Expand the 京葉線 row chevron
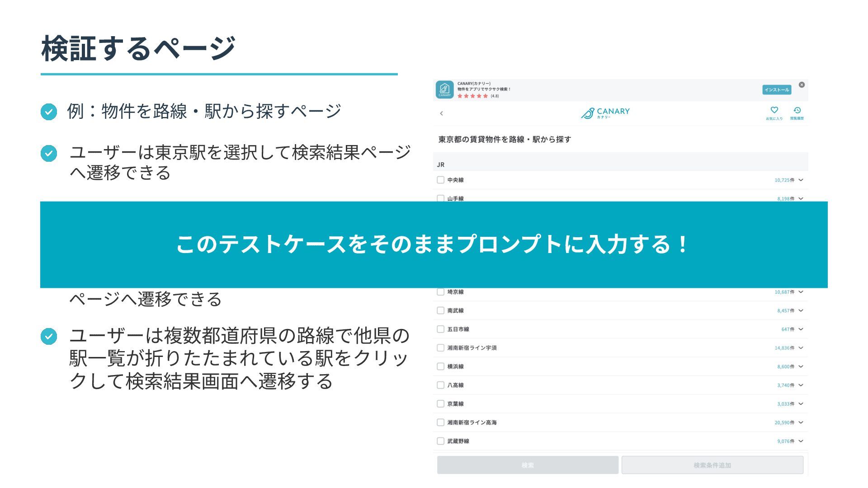 pos(801,404)
